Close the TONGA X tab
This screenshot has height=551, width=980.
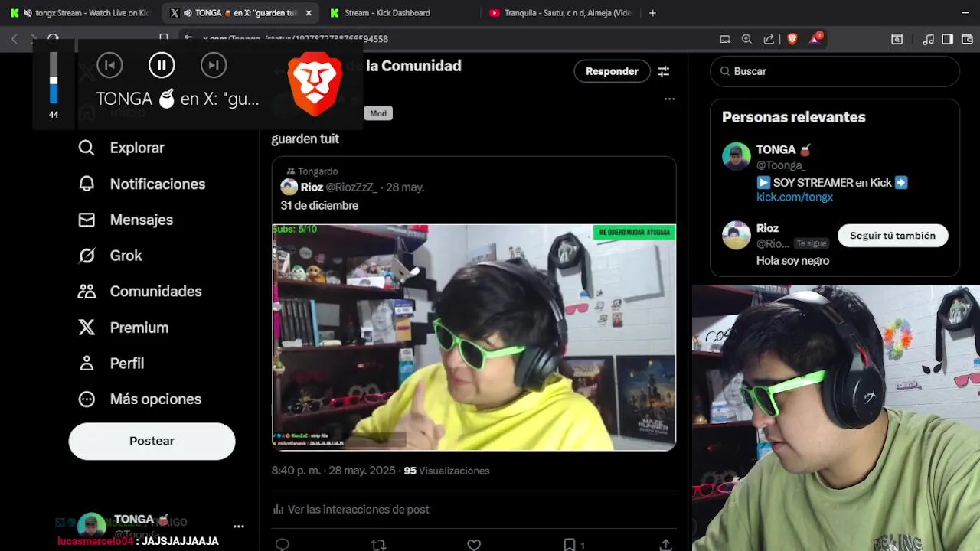[309, 13]
